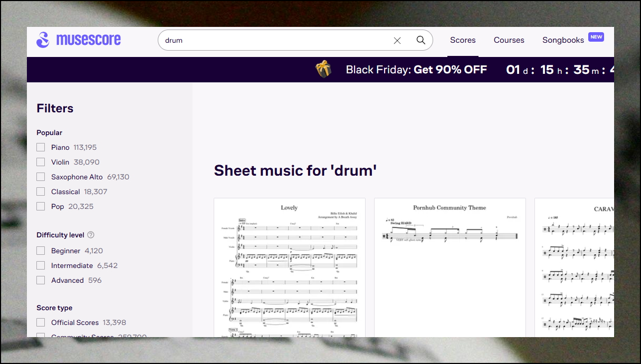This screenshot has width=641, height=364.
Task: Tick the Pop filter checkbox
Action: click(x=41, y=207)
